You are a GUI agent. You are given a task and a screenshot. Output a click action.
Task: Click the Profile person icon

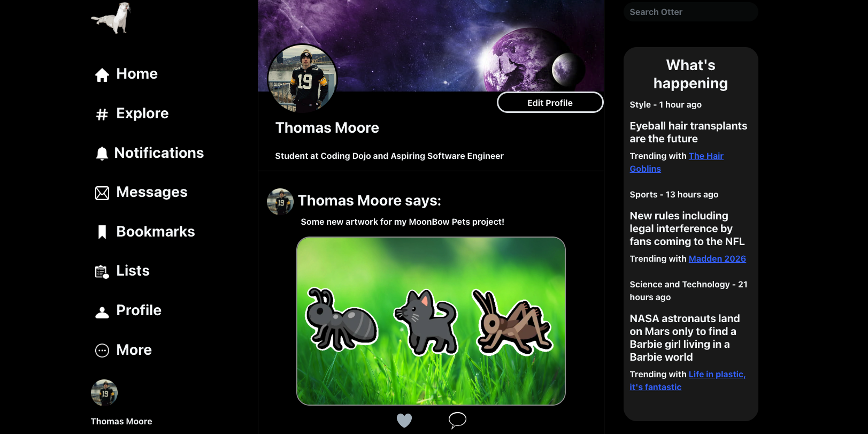[x=102, y=312]
